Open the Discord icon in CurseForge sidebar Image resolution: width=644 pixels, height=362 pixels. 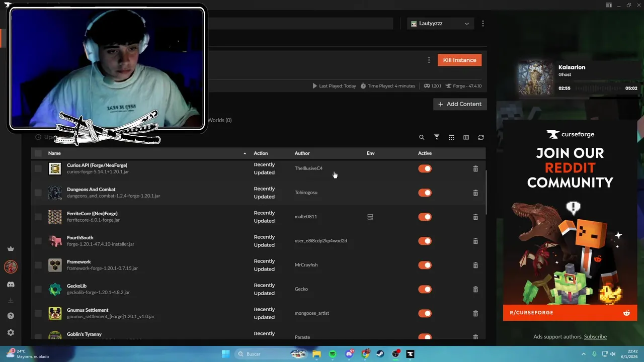click(x=11, y=285)
